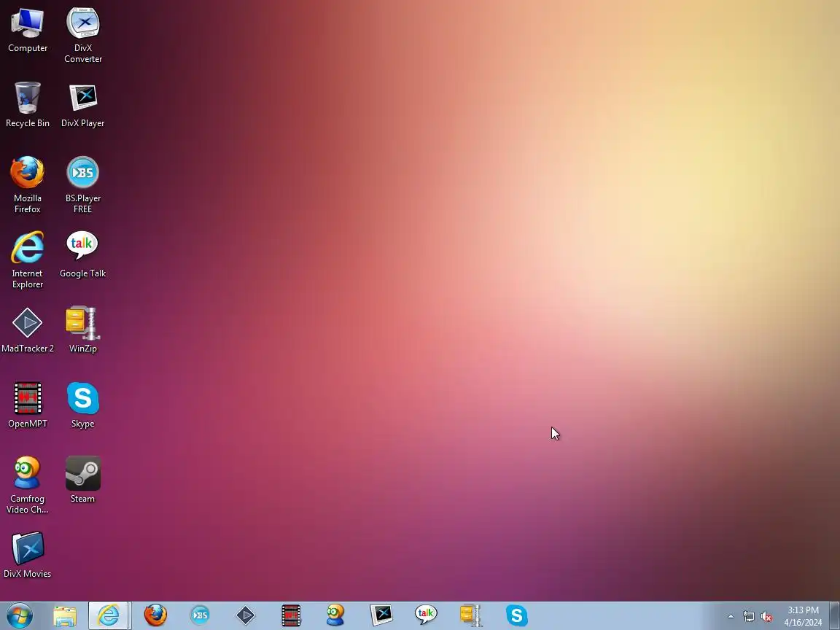Screen dimensions: 840x630
Task: Launch Skype from the taskbar
Action: click(x=517, y=615)
